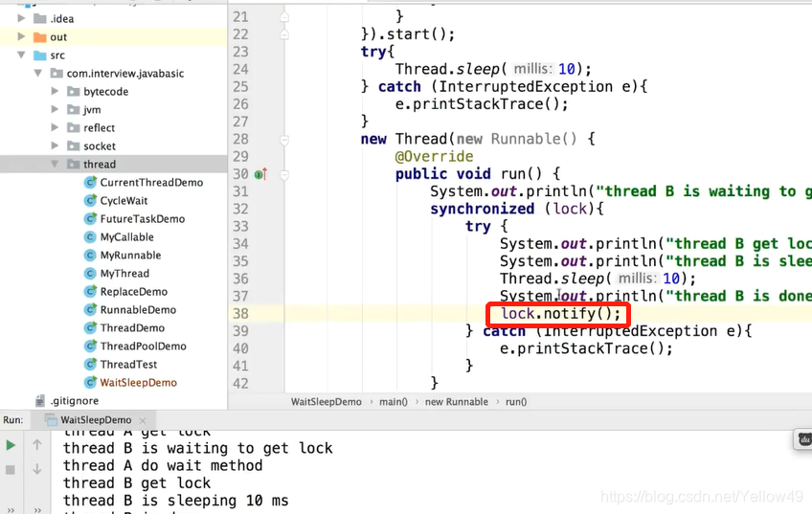Viewport: 812px width, 514px height.
Task: Click the MyThread class icon
Action: [x=90, y=274]
